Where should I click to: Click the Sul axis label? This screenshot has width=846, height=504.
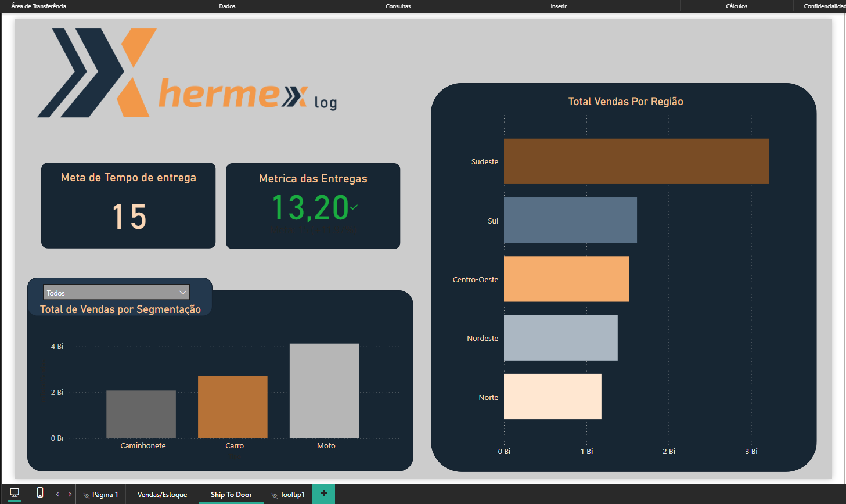tap(493, 221)
